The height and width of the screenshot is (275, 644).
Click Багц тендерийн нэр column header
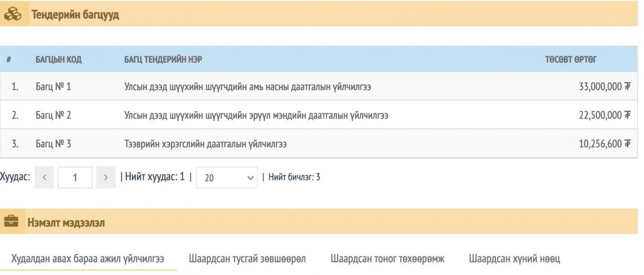163,60
